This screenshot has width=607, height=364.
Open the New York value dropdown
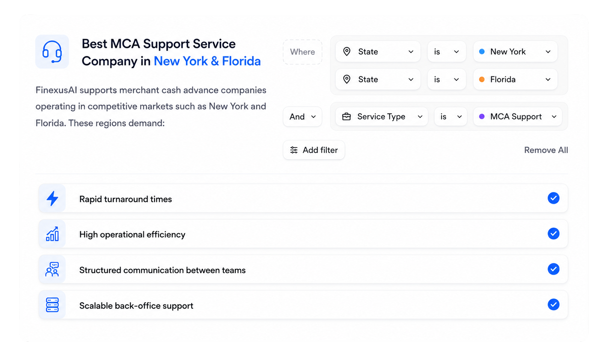coord(515,52)
